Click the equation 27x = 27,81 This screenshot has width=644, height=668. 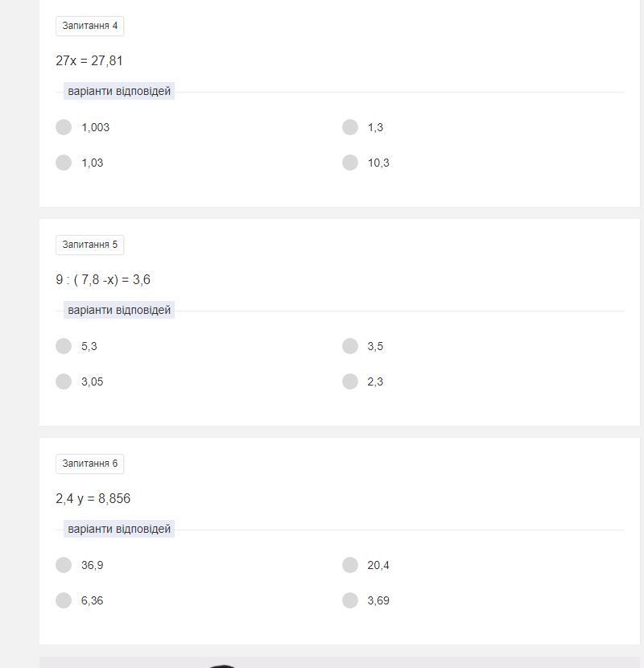pyautogui.click(x=89, y=61)
